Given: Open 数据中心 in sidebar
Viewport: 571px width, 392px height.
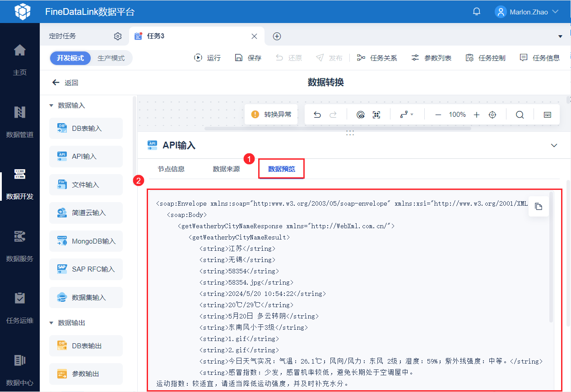Looking at the screenshot, I should [x=19, y=370].
